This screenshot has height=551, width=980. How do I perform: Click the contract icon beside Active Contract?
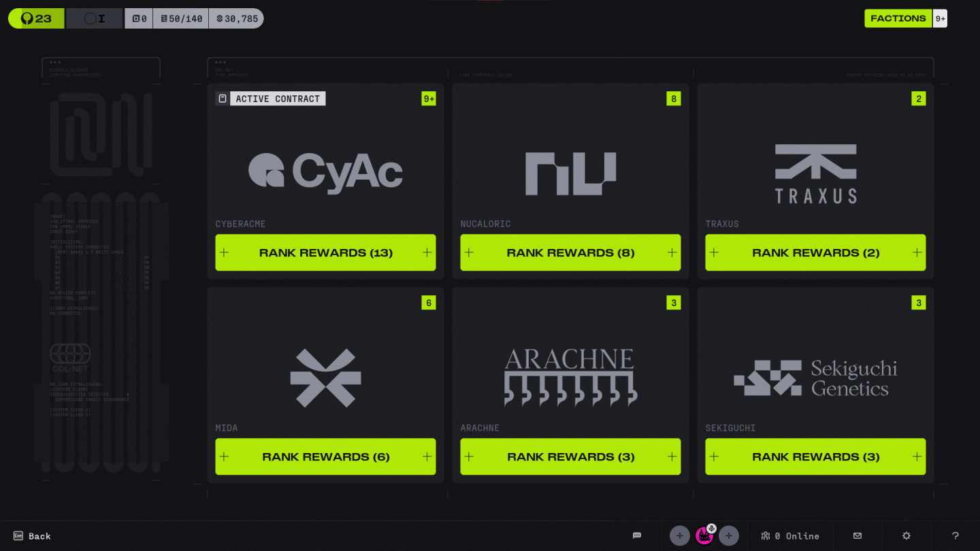tap(222, 99)
